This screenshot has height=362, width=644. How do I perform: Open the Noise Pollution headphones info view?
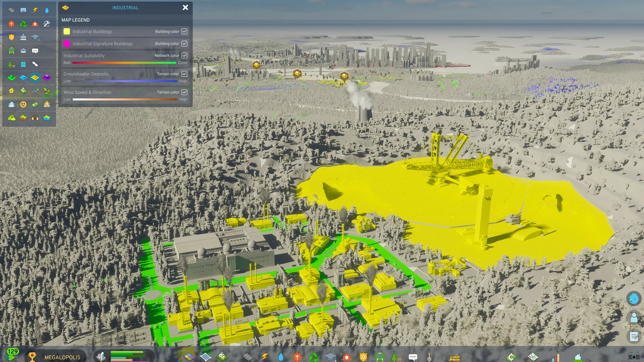click(x=35, y=118)
